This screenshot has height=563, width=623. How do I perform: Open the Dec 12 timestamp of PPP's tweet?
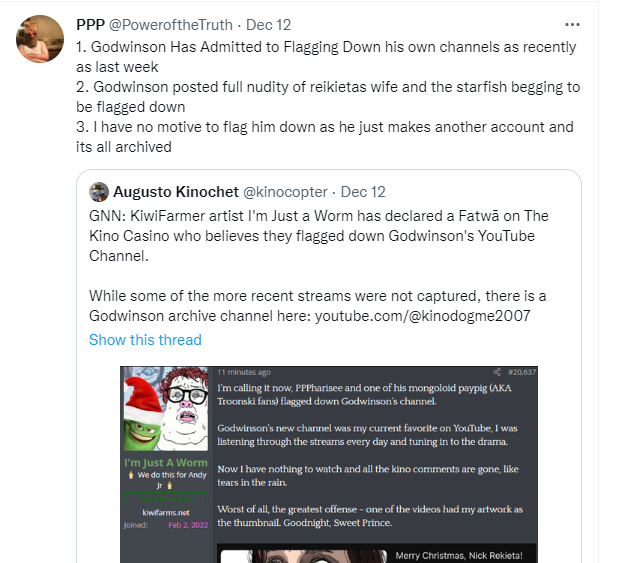(268, 25)
